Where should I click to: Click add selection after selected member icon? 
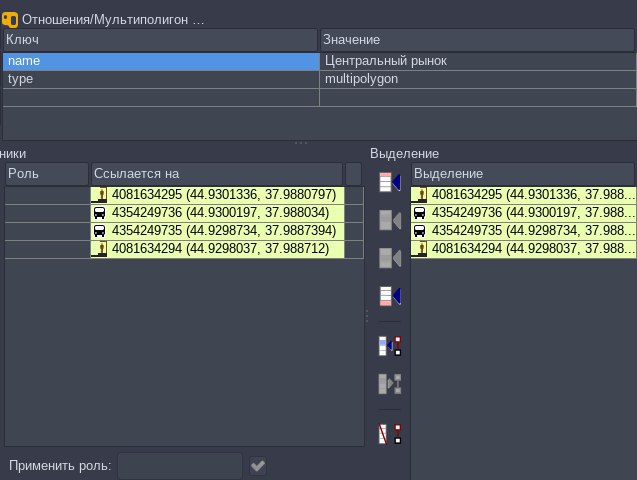coord(389,258)
